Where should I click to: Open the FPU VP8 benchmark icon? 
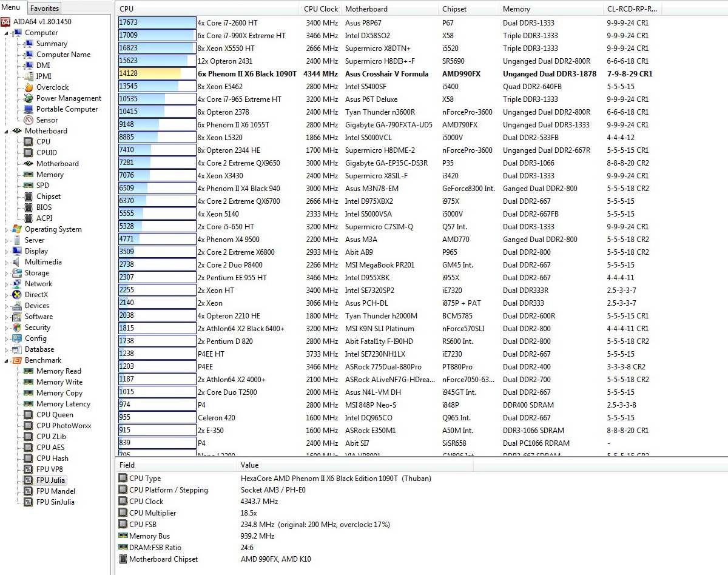[29, 469]
